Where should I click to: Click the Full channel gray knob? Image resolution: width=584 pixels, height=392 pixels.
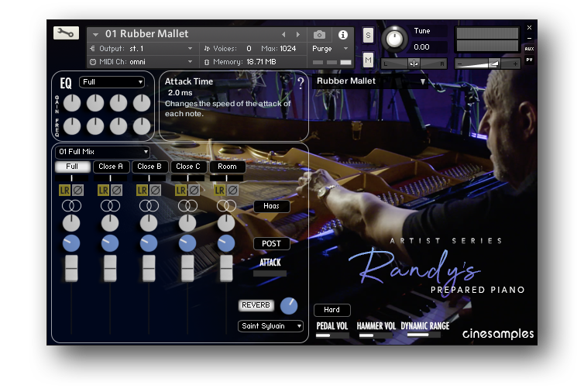71,223
